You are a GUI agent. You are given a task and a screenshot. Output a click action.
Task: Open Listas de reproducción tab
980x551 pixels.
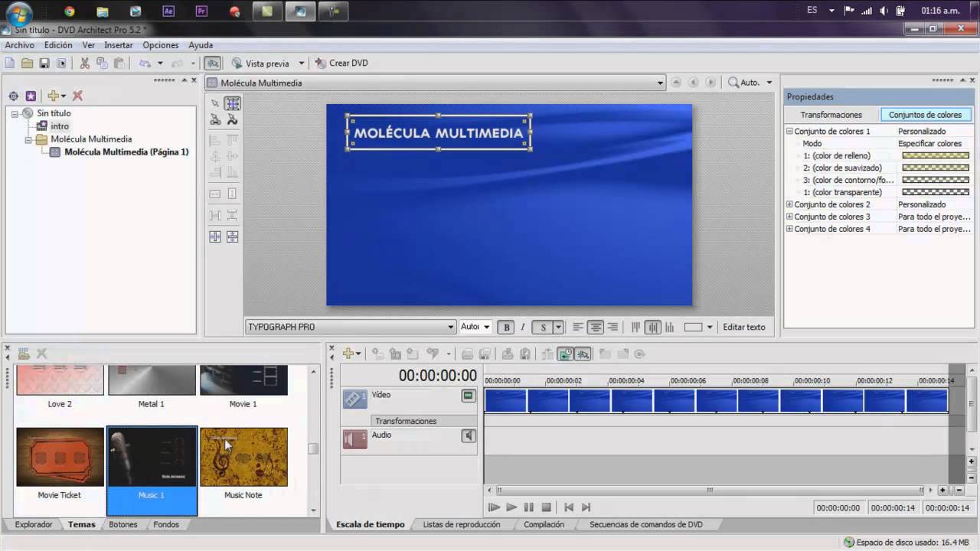(462, 525)
